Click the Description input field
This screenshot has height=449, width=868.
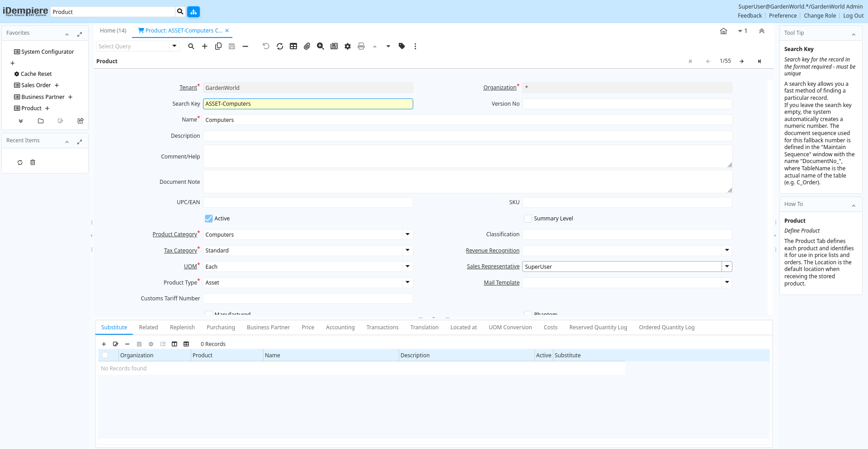pos(467,136)
